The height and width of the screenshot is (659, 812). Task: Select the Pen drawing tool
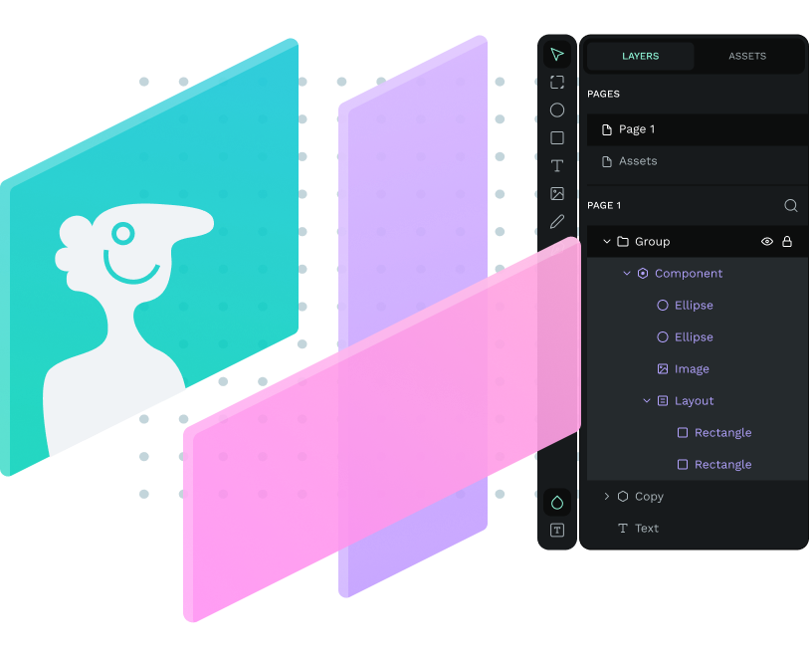(x=557, y=221)
